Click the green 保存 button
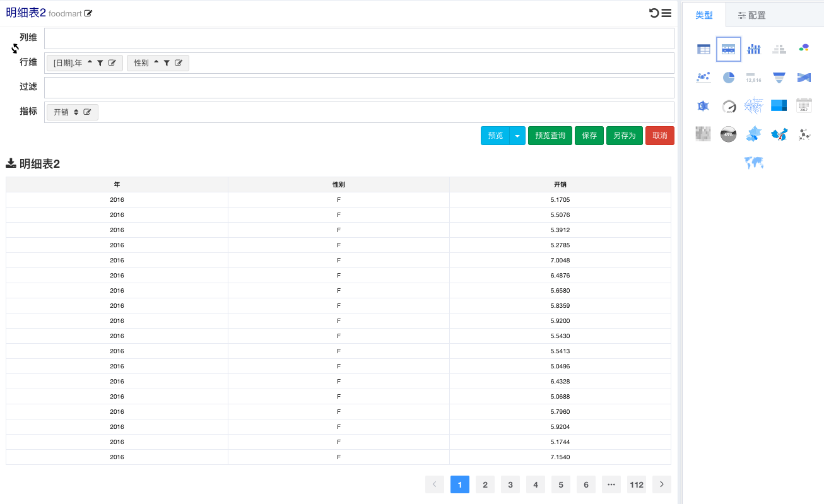This screenshot has width=824, height=504. click(x=589, y=136)
